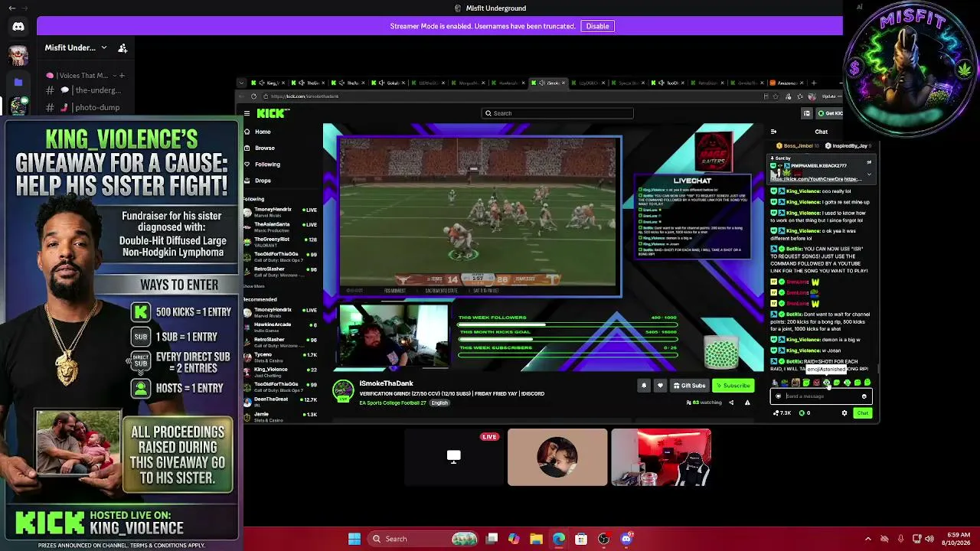Toggle the Kick hamburger sidebar menu
Viewport: 980px width, 551px height.
(x=247, y=113)
